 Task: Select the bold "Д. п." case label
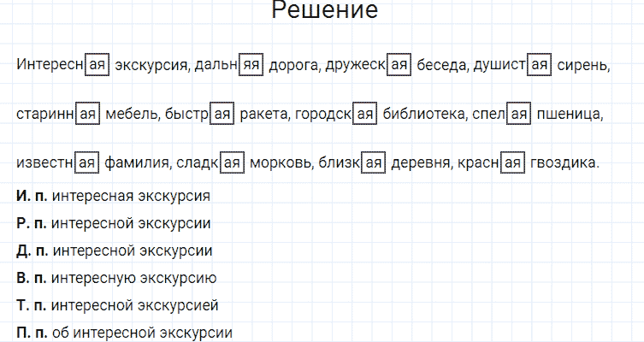[x=32, y=251]
